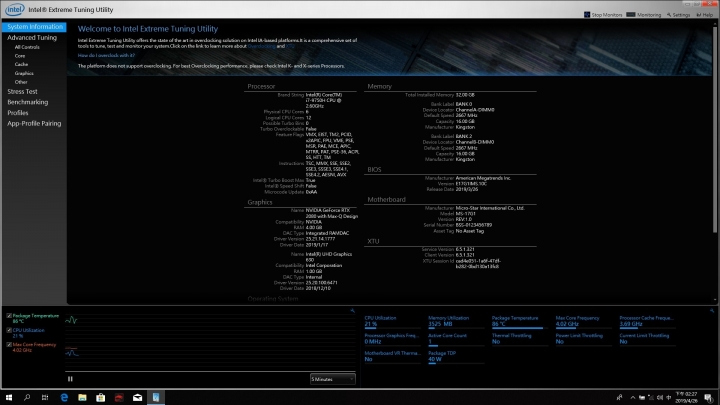The height and width of the screenshot is (405, 720).
Task: Click the Active Core Count monitor tile
Action: 456,339
